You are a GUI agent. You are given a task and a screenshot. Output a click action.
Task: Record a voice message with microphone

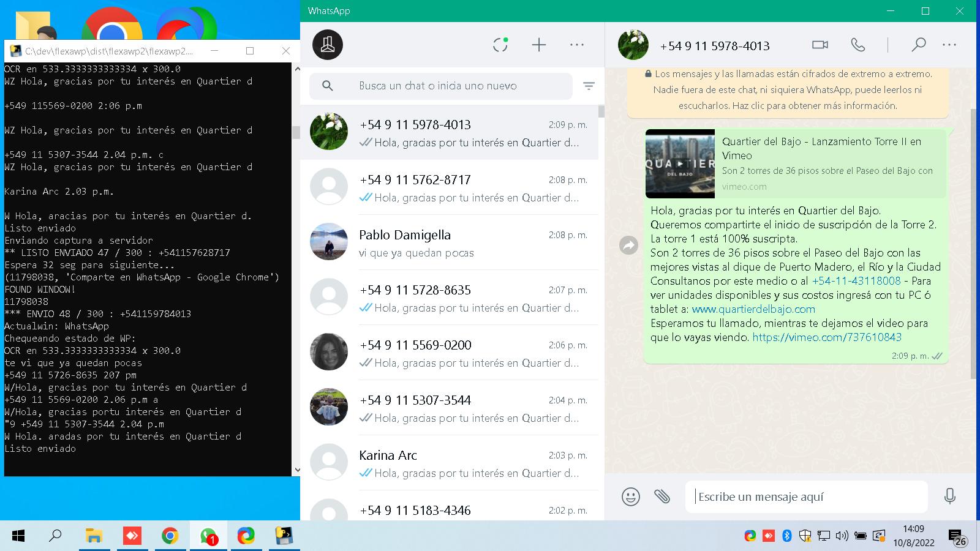950,496
